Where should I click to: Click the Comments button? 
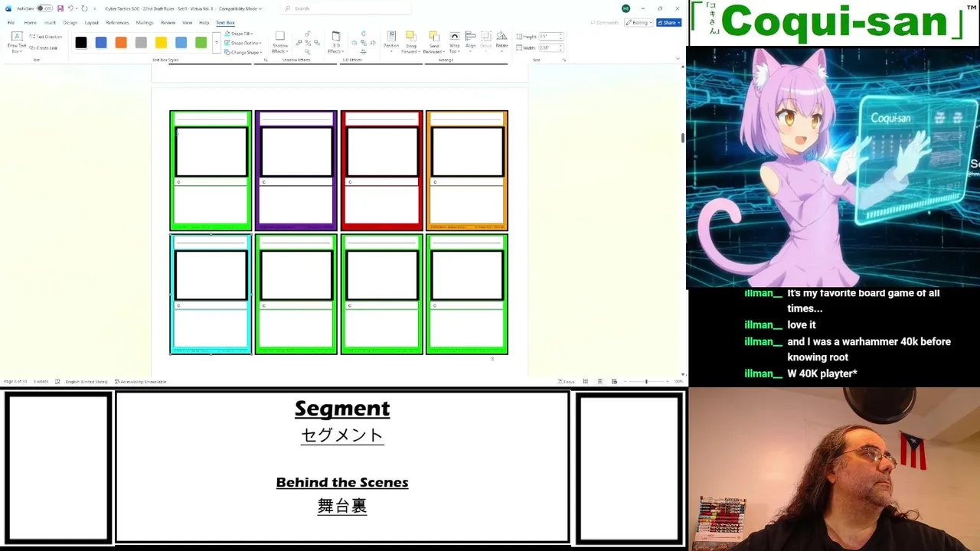click(605, 22)
